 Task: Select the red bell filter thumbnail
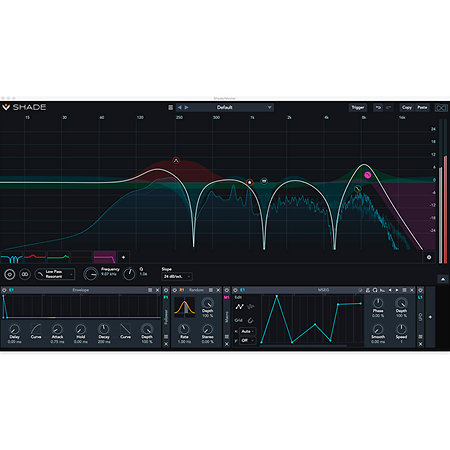35,258
